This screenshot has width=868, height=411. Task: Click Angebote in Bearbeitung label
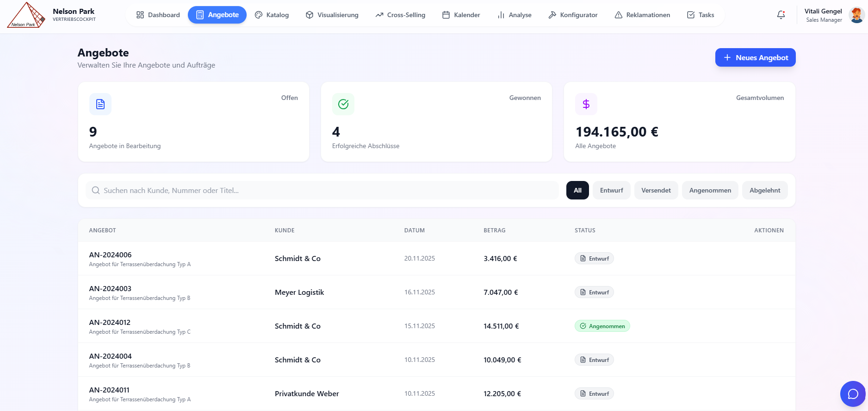click(125, 146)
